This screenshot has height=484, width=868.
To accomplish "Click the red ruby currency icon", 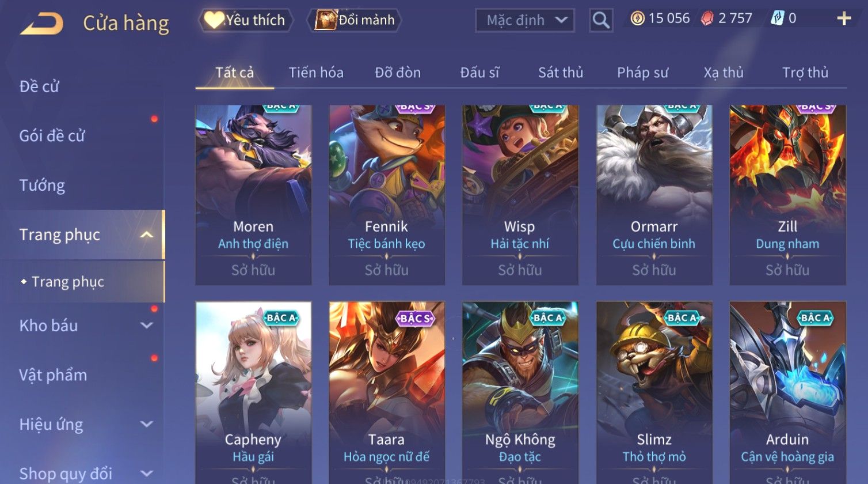I will click(x=707, y=19).
